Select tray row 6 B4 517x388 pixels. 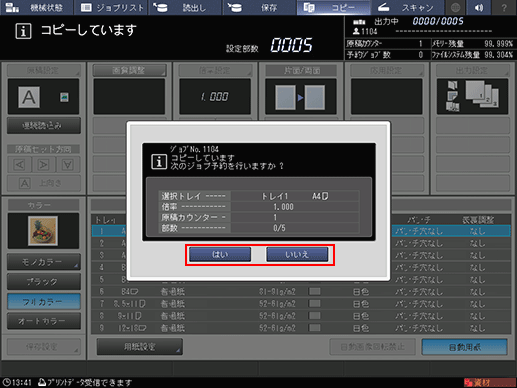pos(301,292)
